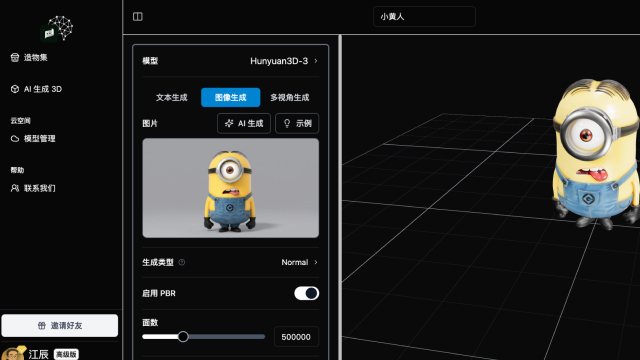This screenshot has height=360, width=640.
Task: Click the 高级版 badge
Action: click(66, 354)
